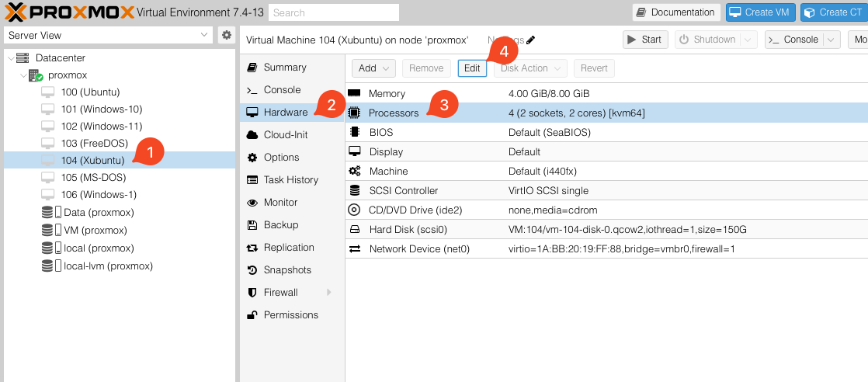
Task: Expand the Firewall submenu arrow
Action: (x=329, y=293)
